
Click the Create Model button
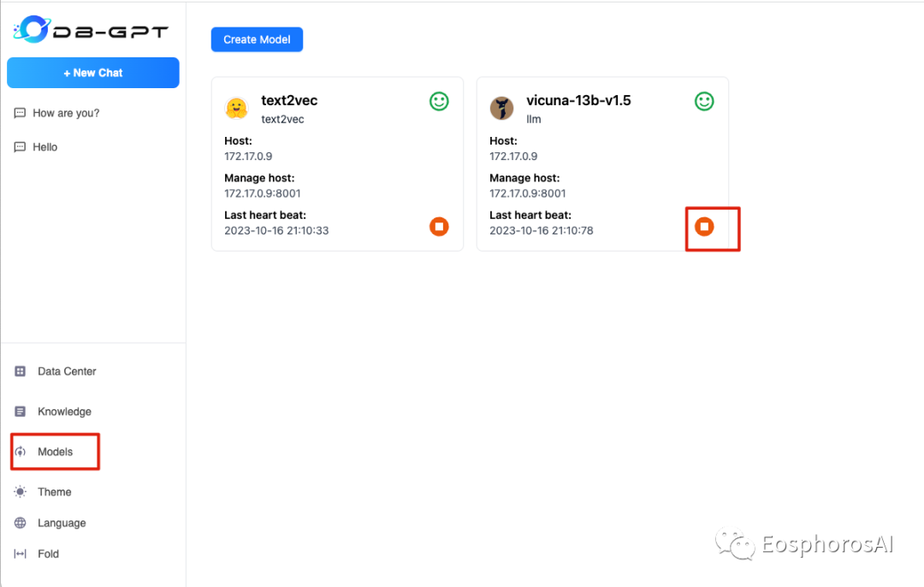coord(257,39)
